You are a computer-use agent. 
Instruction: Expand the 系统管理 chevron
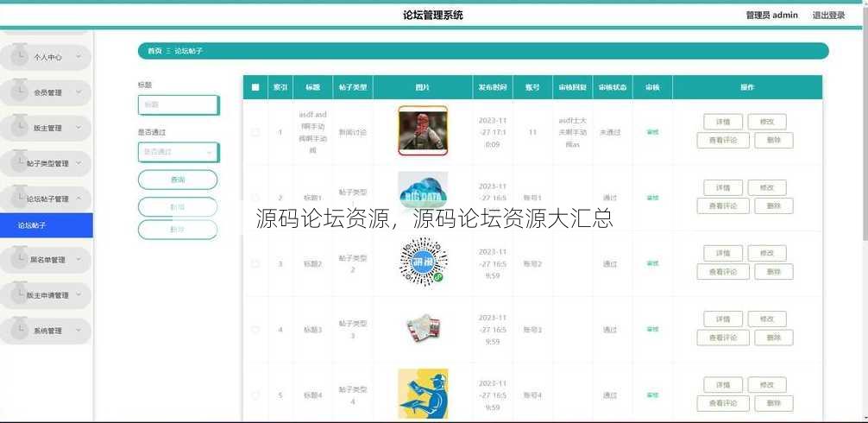(x=79, y=330)
